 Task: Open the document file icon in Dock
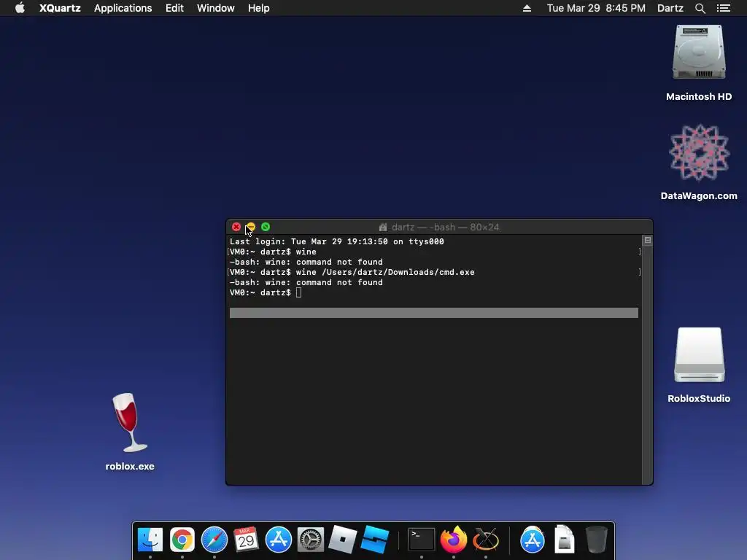click(x=564, y=539)
